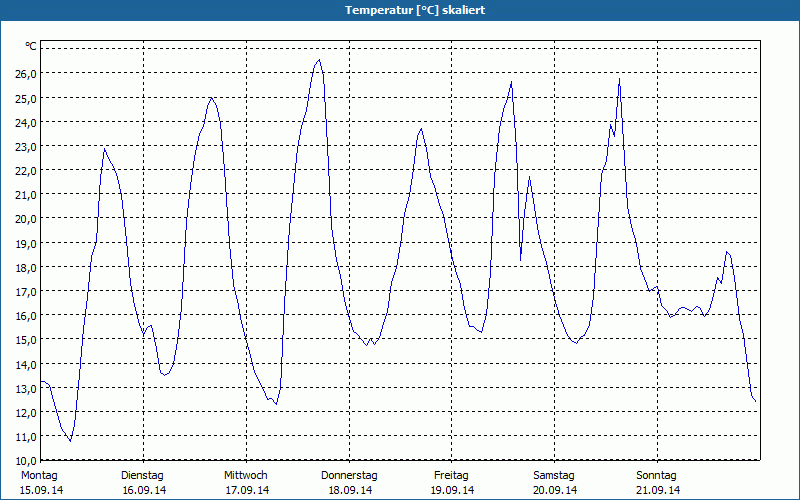Screen dimensions: 800x500
Task: Select the Sonntag day label
Action: [x=657, y=475]
